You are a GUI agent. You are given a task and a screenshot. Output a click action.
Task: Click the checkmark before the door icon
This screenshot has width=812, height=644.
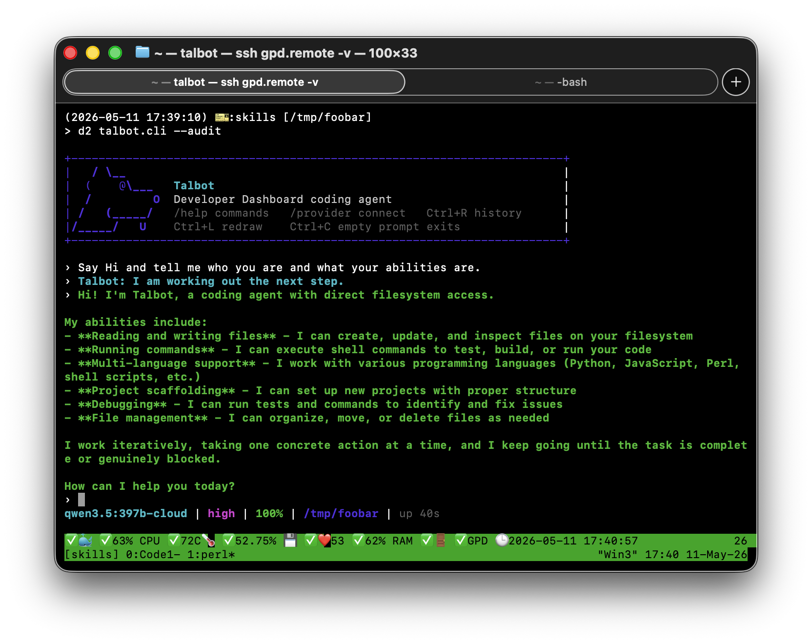[x=427, y=541]
